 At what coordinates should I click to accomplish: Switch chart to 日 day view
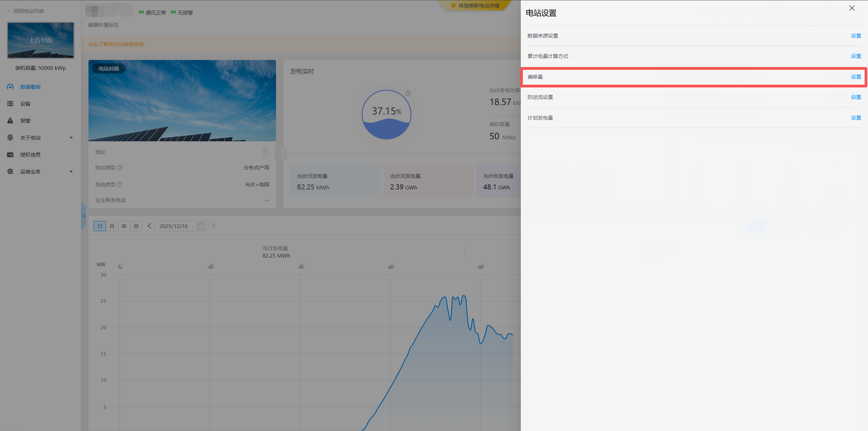(100, 226)
